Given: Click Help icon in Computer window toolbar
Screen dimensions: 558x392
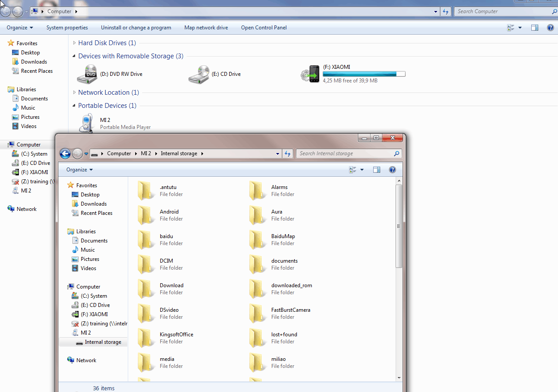Looking at the screenshot, I should [551, 28].
